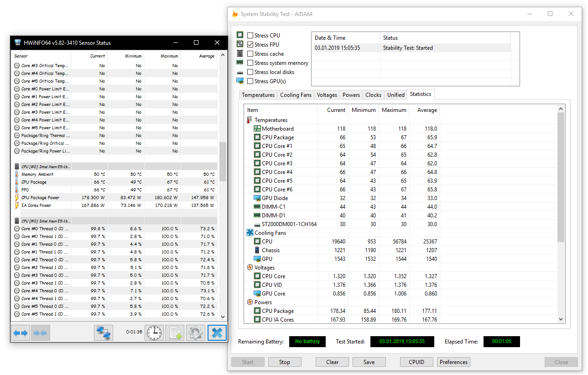The image size is (588, 375).
Task: Click the expand layout arrows in HWiNFO toolbar
Action: tap(21, 333)
